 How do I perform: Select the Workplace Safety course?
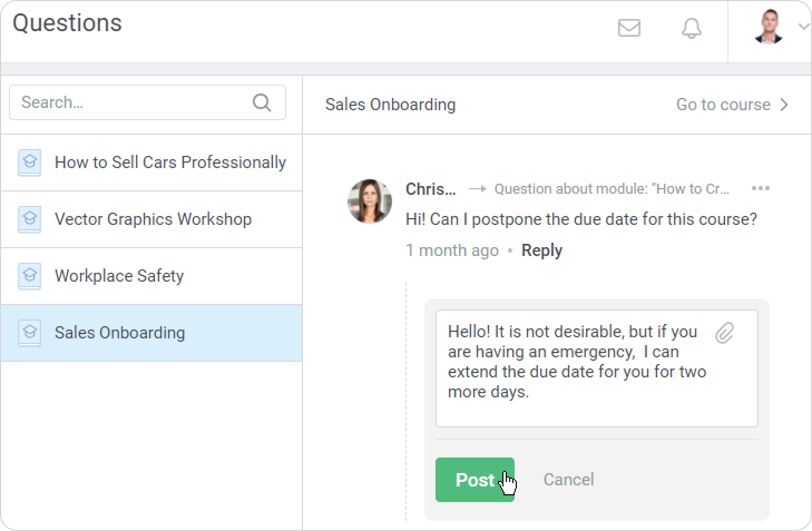(151, 276)
